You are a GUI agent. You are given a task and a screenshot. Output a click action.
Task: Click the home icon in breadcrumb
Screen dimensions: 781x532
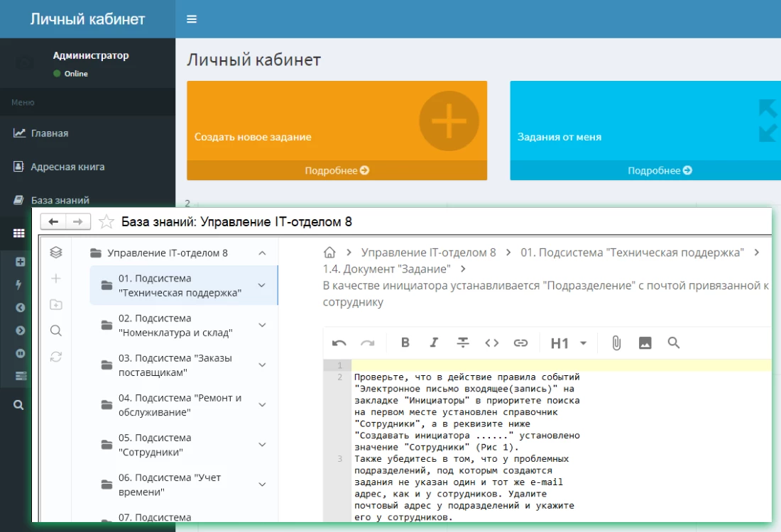click(329, 253)
